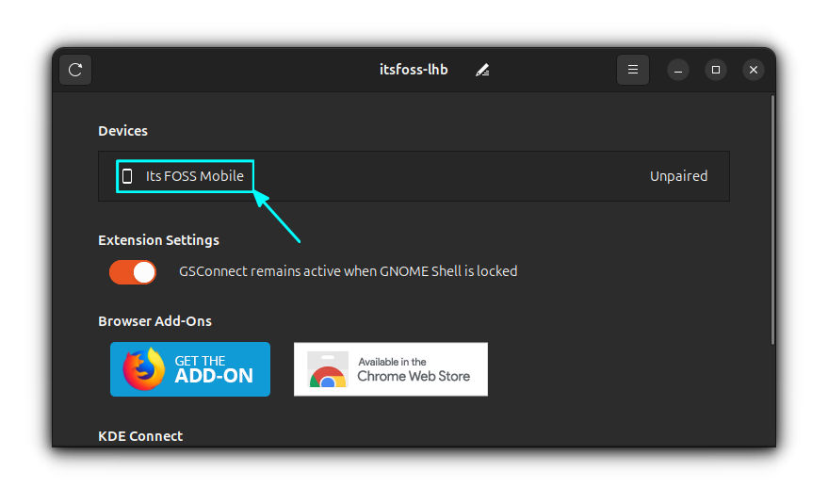Click the KDE Connect section heading
828x504 pixels.
pyautogui.click(x=140, y=436)
